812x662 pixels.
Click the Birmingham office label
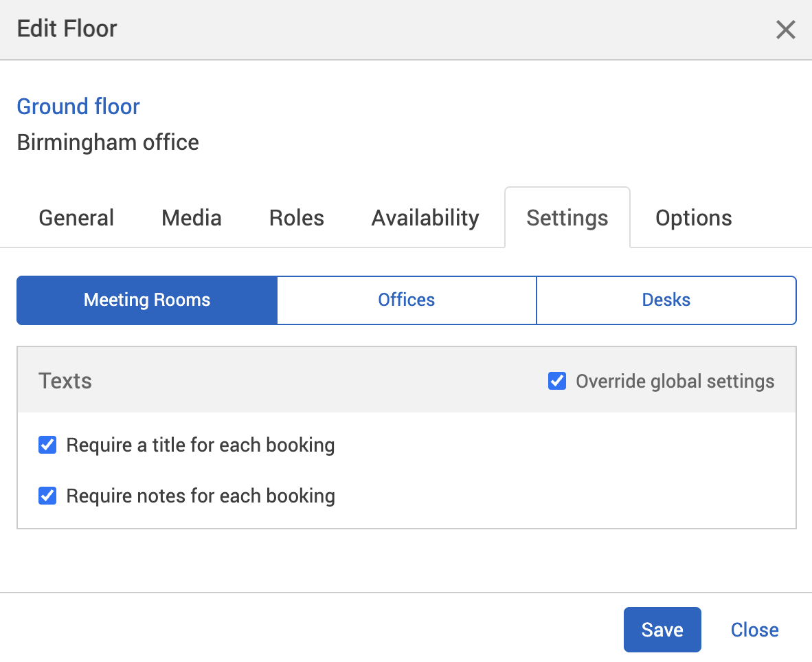108,142
